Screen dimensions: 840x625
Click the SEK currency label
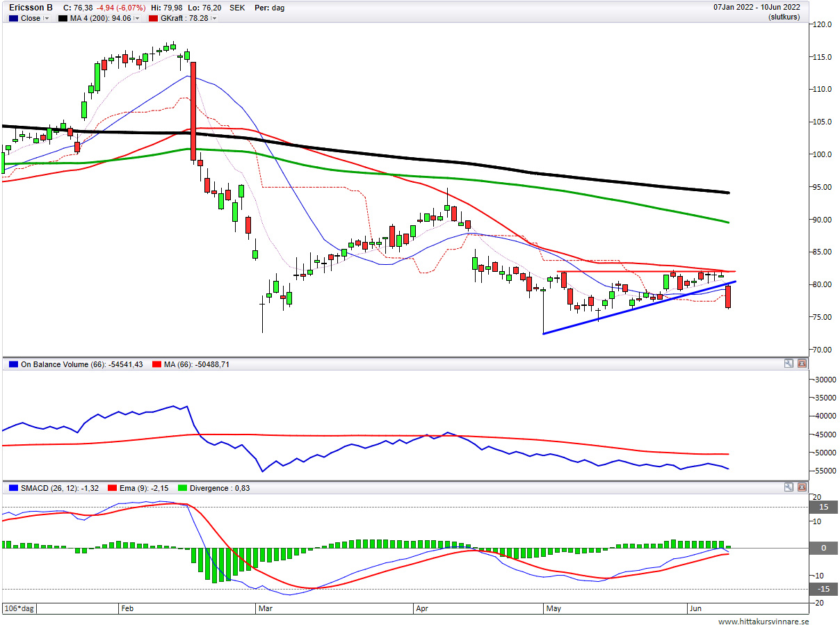point(236,8)
